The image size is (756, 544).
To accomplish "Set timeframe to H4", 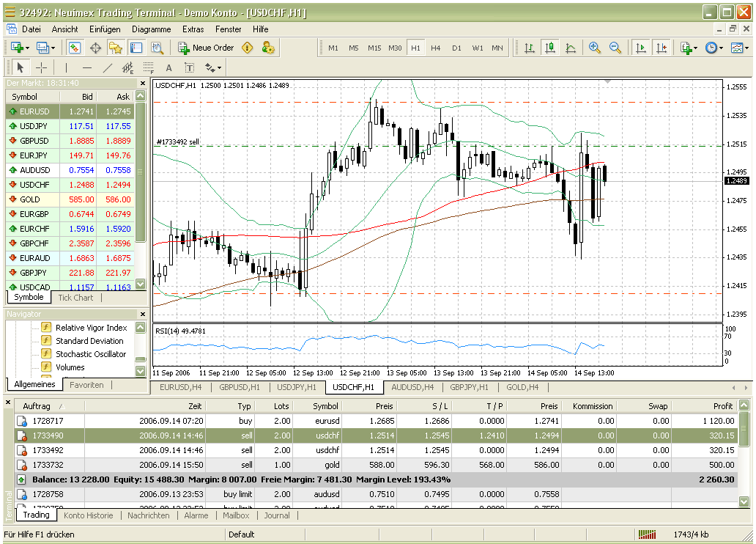I will click(x=436, y=48).
